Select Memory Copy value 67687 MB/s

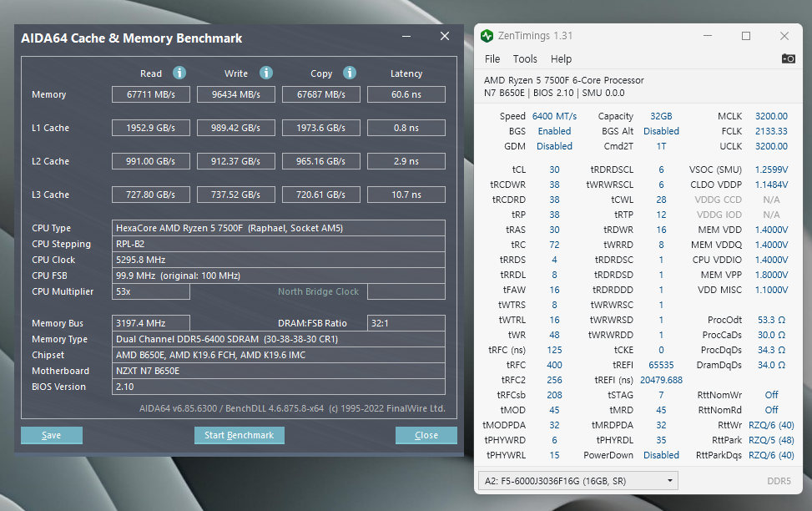[320, 94]
